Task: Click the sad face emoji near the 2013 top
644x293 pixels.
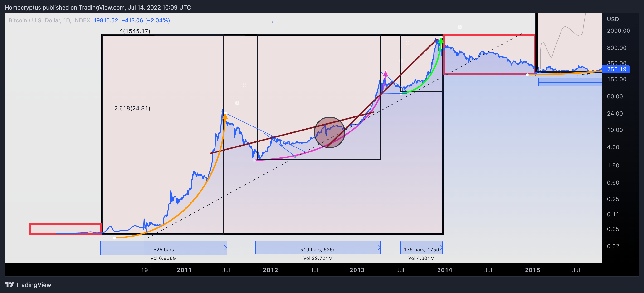Action: [x=408, y=43]
